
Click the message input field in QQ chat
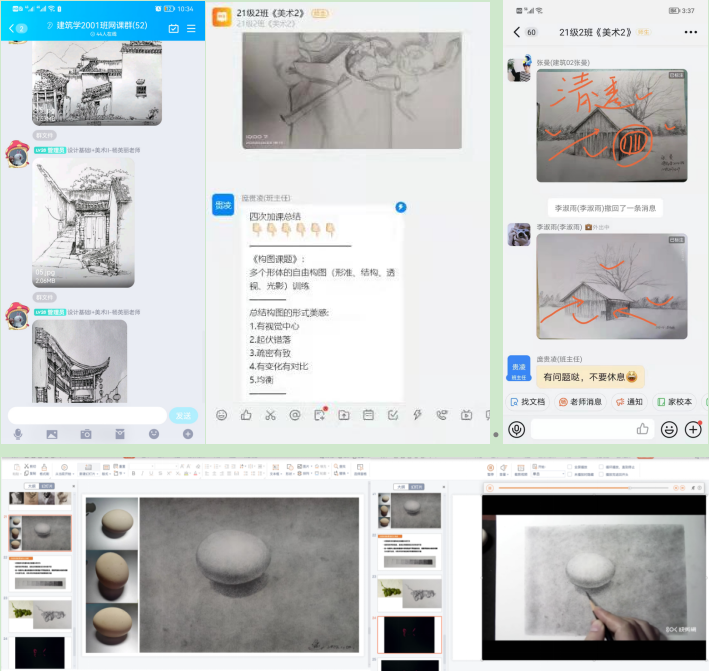pyautogui.click(x=87, y=415)
